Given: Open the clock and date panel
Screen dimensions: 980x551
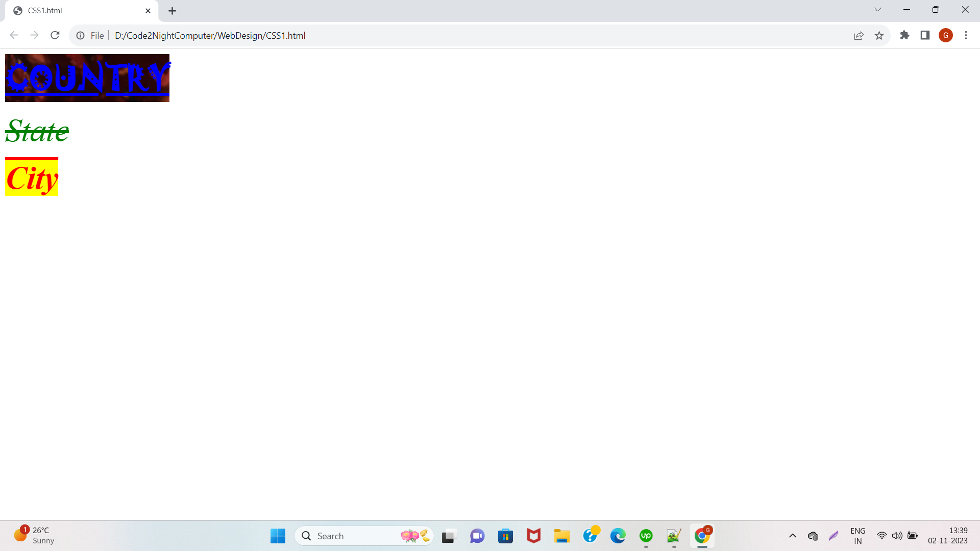Looking at the screenshot, I should click(948, 536).
